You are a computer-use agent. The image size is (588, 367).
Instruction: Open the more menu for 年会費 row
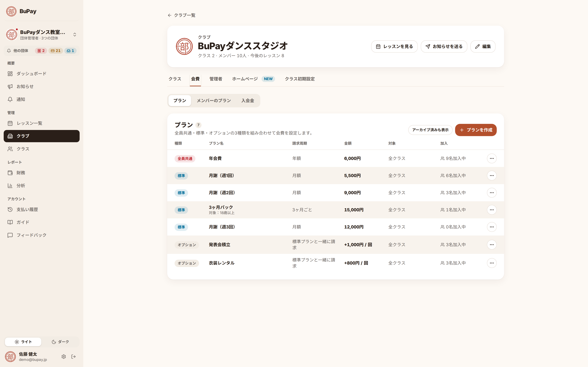492,159
